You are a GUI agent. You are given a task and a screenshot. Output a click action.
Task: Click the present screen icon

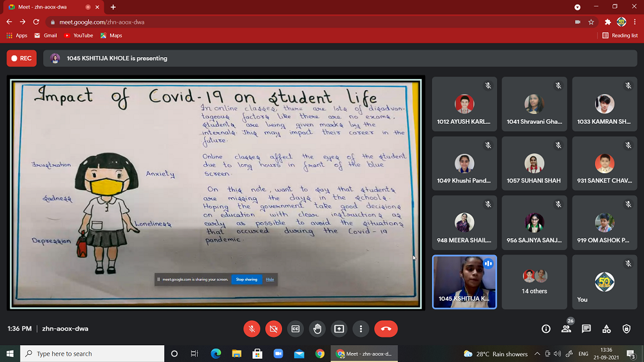(339, 329)
